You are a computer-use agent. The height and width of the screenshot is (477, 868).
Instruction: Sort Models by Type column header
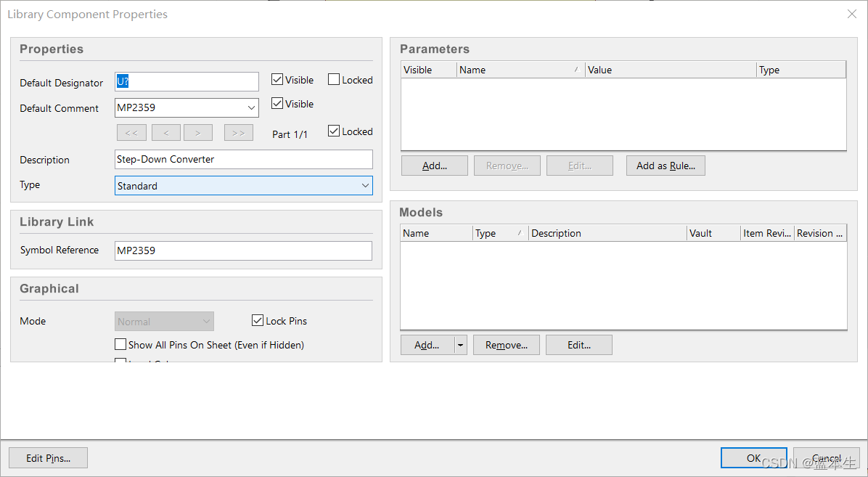501,233
